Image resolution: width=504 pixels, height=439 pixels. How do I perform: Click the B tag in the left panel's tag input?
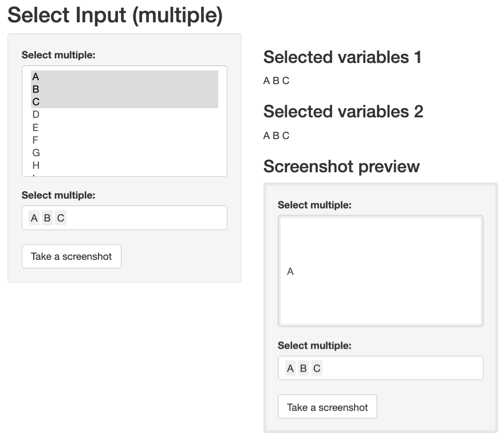point(47,218)
